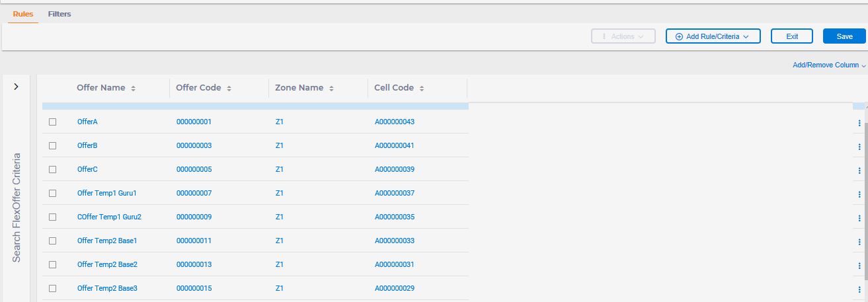
Task: Sort by Offer Name column arrows
Action: 133,88
